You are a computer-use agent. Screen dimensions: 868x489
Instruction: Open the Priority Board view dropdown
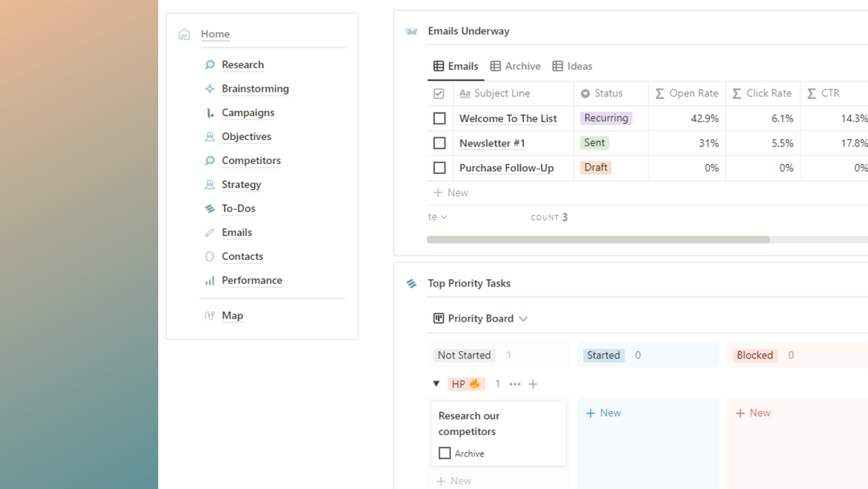(523, 318)
